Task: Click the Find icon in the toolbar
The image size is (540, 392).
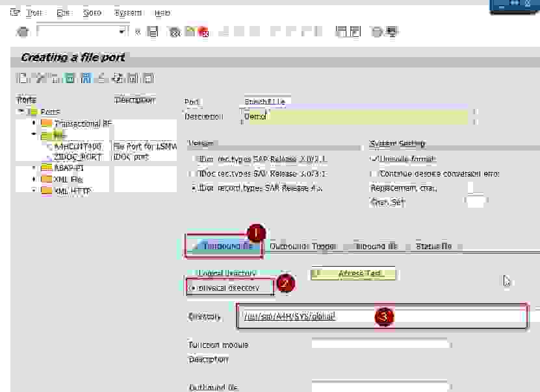Action: point(238,31)
